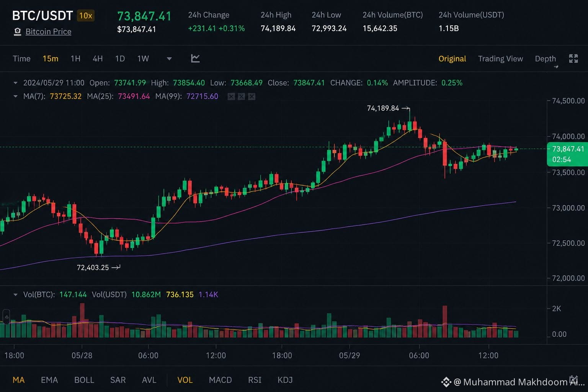Image resolution: width=588 pixels, height=392 pixels.
Task: Enable the KDJ sub-indicator
Action: tap(285, 380)
